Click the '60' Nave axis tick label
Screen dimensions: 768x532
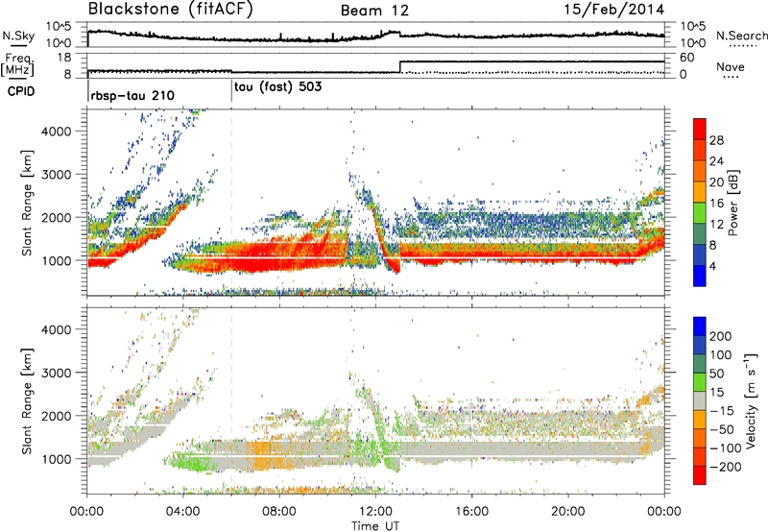[687, 58]
